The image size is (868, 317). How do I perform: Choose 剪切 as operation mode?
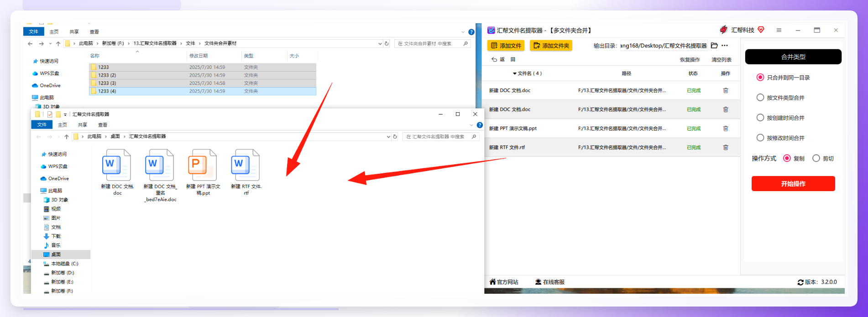click(816, 158)
